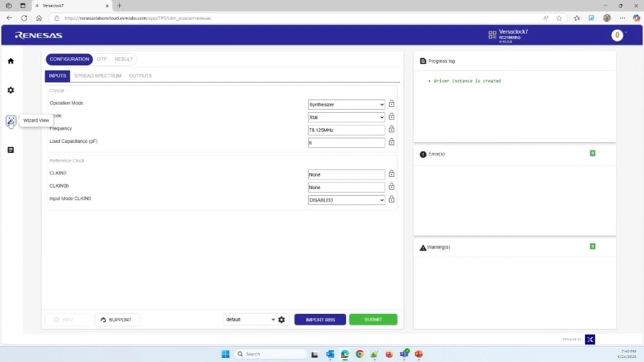Screen dimensions: 644x362
Task: Open the Versaclock7 device selector icon
Action: [492, 35]
